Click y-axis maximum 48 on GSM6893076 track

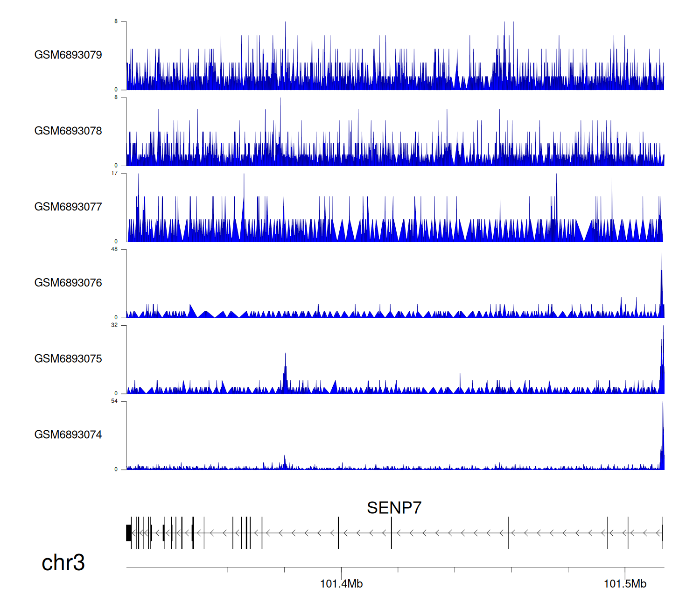(x=114, y=250)
